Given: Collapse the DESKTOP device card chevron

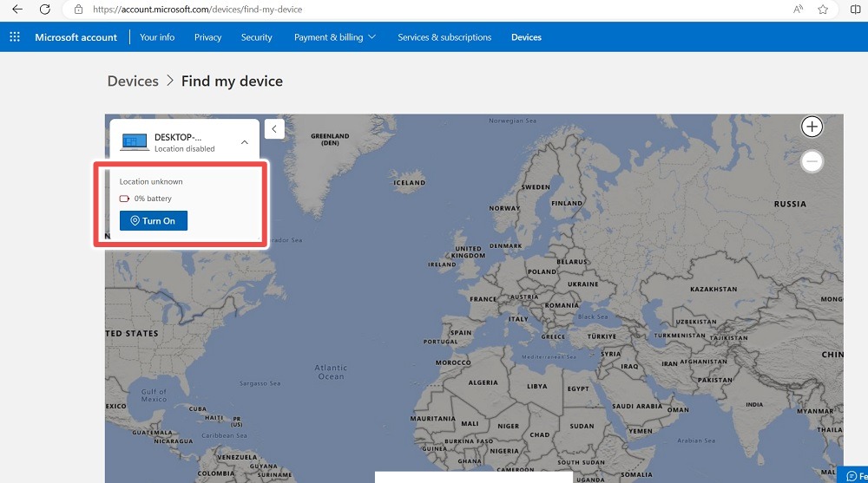Looking at the screenshot, I should coord(244,143).
